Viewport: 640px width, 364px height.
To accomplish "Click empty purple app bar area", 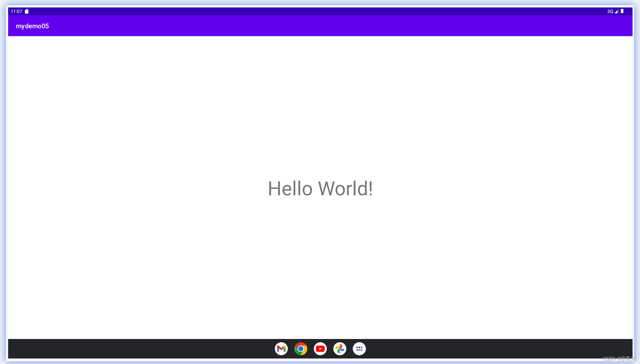I will pos(325,26).
